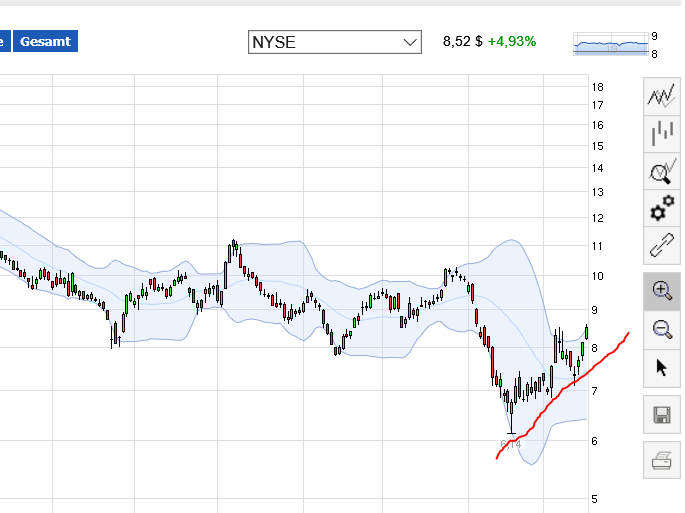
Task: Click the 8,52 $ price quote
Action: (463, 42)
